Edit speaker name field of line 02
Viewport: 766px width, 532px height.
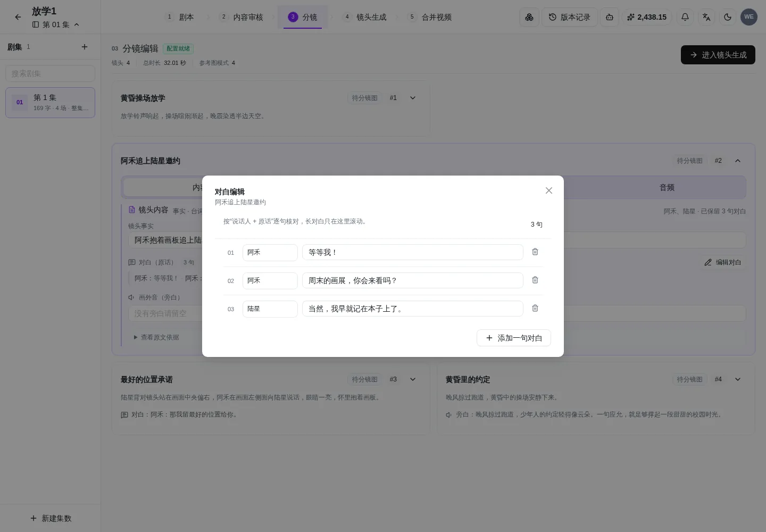point(270,280)
